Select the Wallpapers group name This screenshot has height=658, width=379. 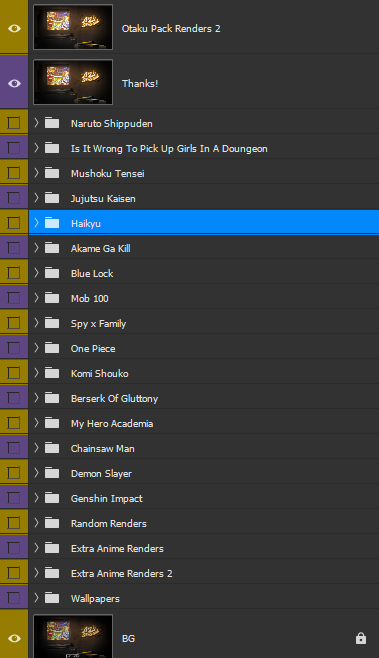pos(95,598)
